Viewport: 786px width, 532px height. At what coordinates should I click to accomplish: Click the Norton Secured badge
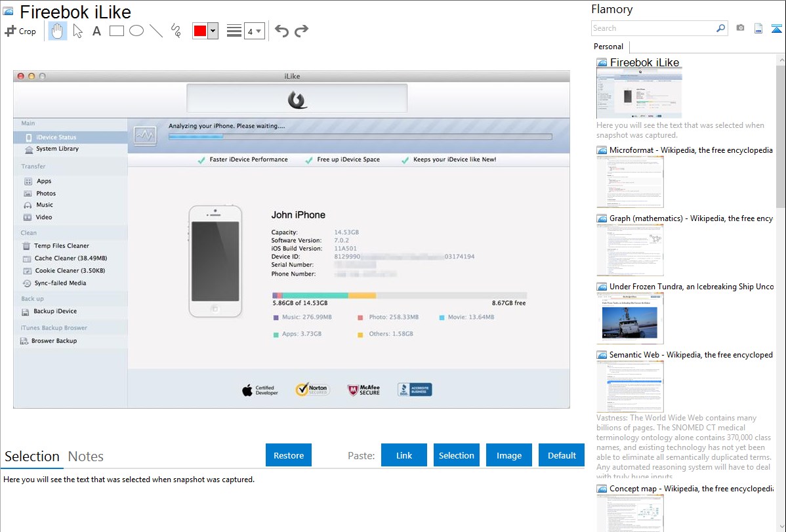312,390
